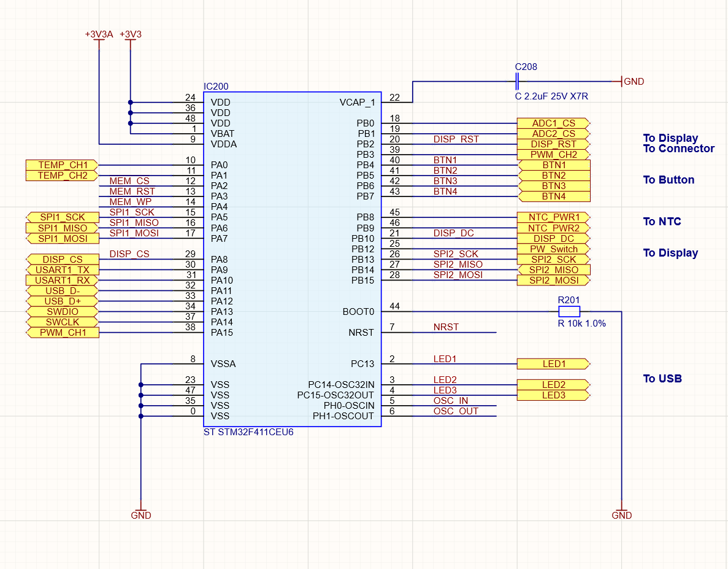This screenshot has width=728, height=569.
Task: Select the LED3 port symbol
Action: click(x=553, y=395)
